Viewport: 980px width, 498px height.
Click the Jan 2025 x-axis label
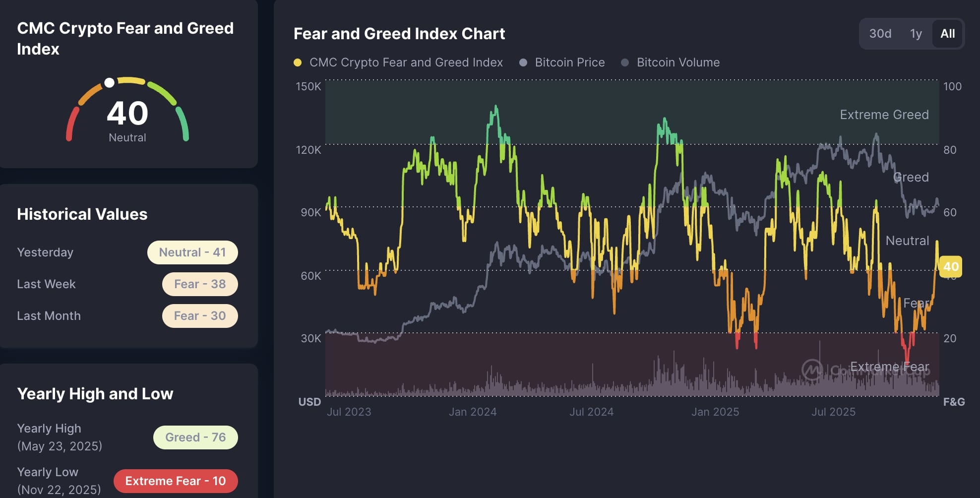tap(715, 412)
